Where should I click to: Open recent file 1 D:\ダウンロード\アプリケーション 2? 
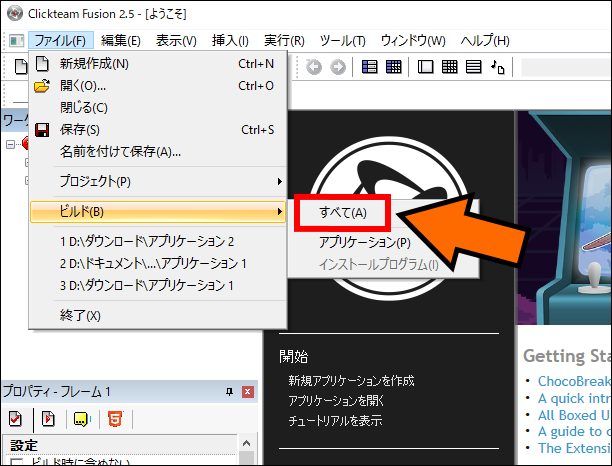click(158, 242)
